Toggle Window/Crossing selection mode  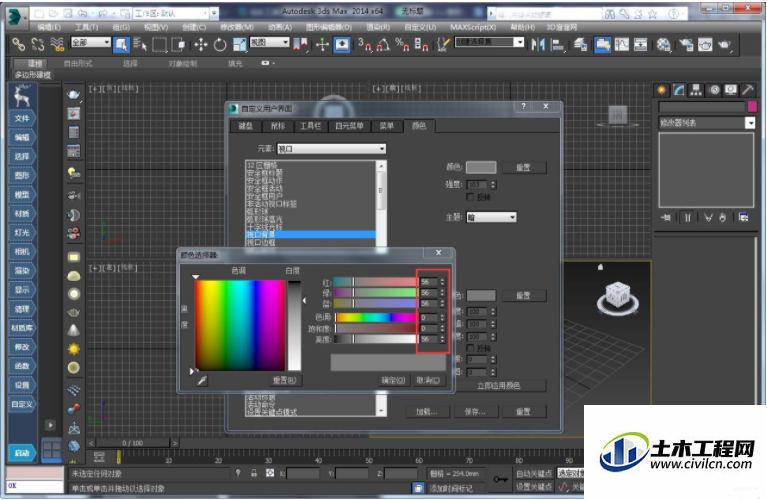pyautogui.click(x=179, y=45)
